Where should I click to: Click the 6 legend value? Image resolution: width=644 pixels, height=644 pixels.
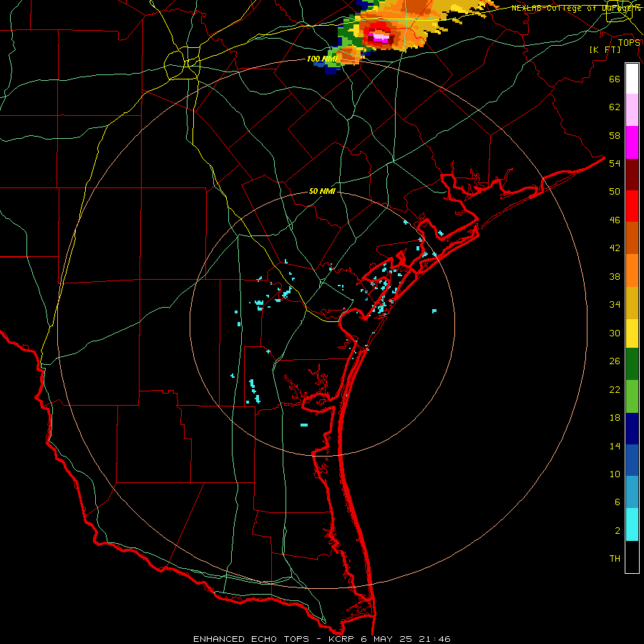pyautogui.click(x=618, y=502)
